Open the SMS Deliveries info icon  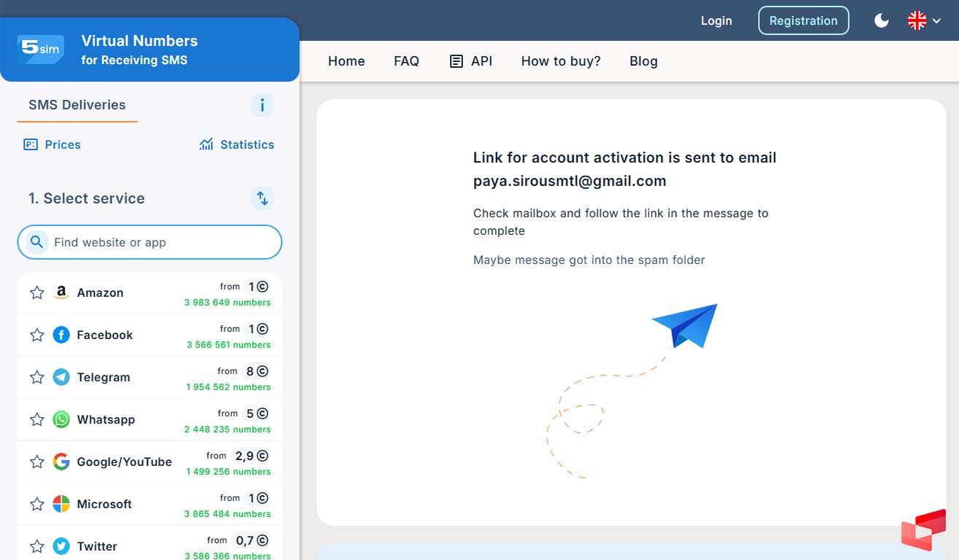pos(262,105)
